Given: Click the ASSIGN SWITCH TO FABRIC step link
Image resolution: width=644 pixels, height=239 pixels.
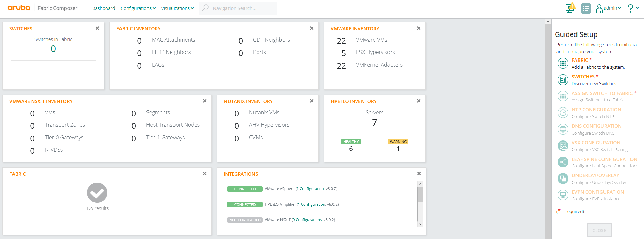Looking at the screenshot, I should coord(602,93).
